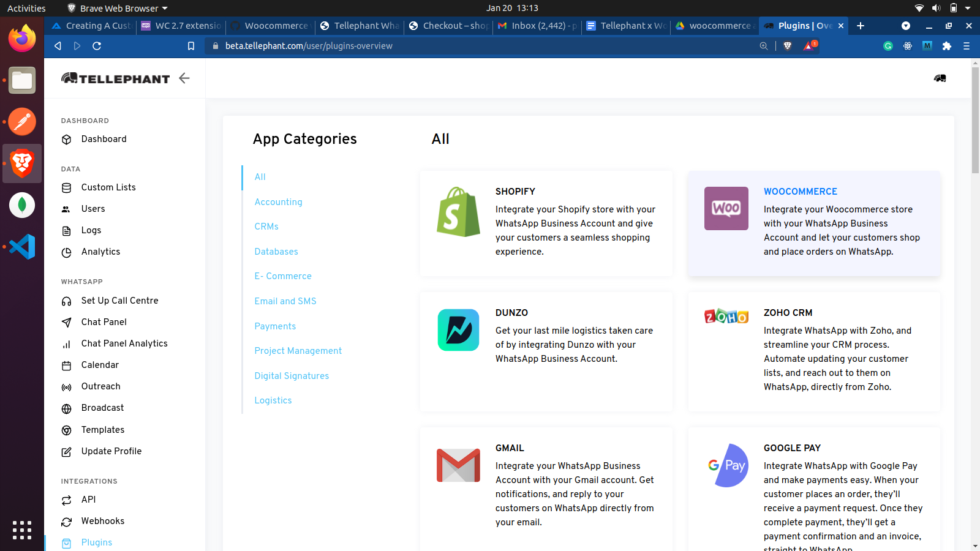Go forward in the browser
Viewport: 980px width, 551px height.
(x=77, y=46)
